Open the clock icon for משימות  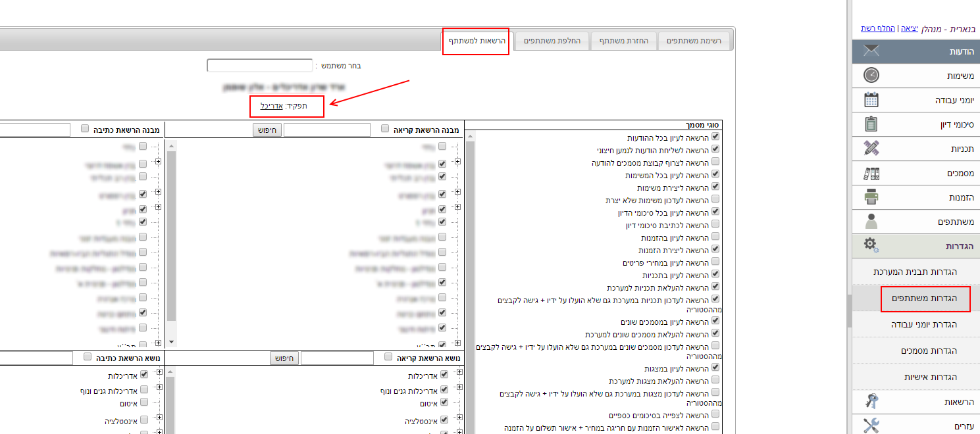click(x=871, y=76)
